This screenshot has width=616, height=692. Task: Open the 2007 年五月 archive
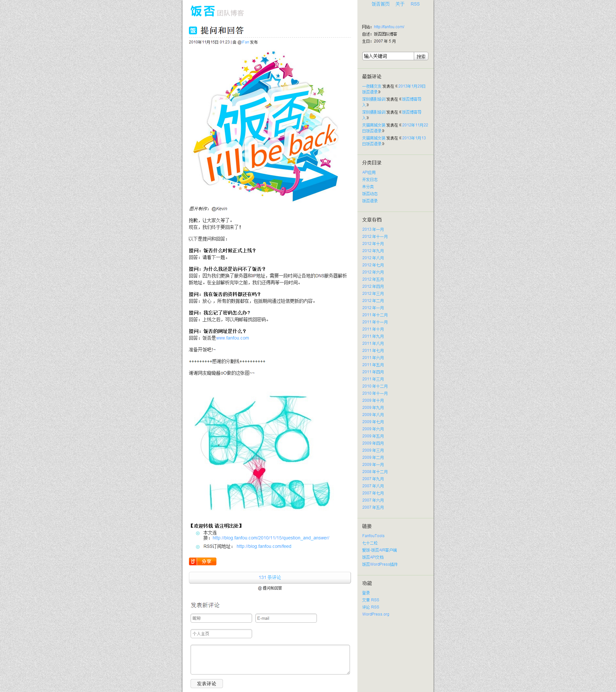pyautogui.click(x=373, y=507)
